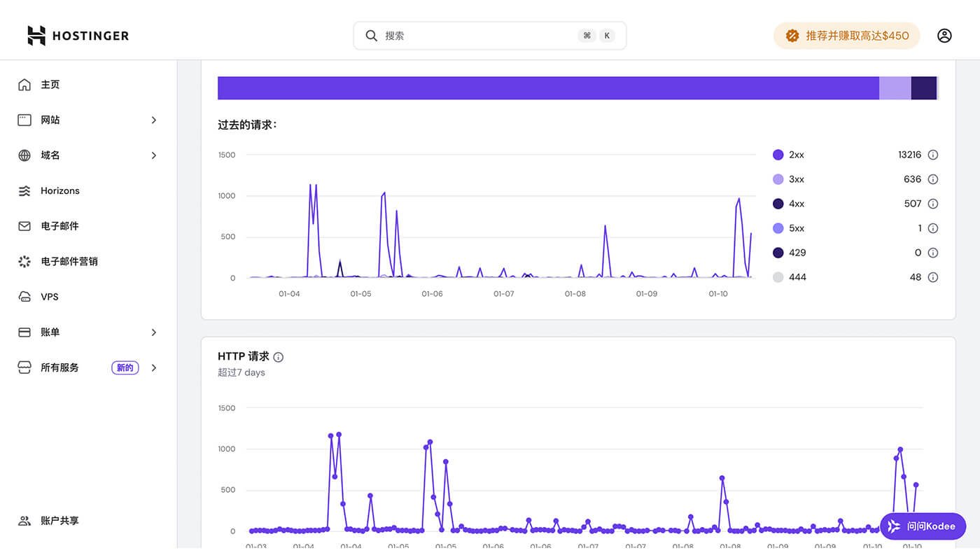Image resolution: width=980 pixels, height=560 pixels.
Task: Select the 账单 menu entry
Action: tap(50, 332)
